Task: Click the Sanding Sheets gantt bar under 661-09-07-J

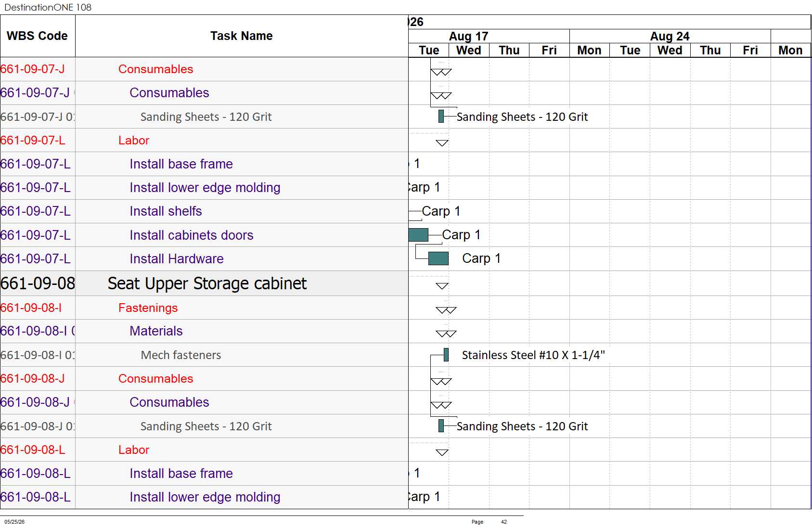Action: tap(441, 116)
